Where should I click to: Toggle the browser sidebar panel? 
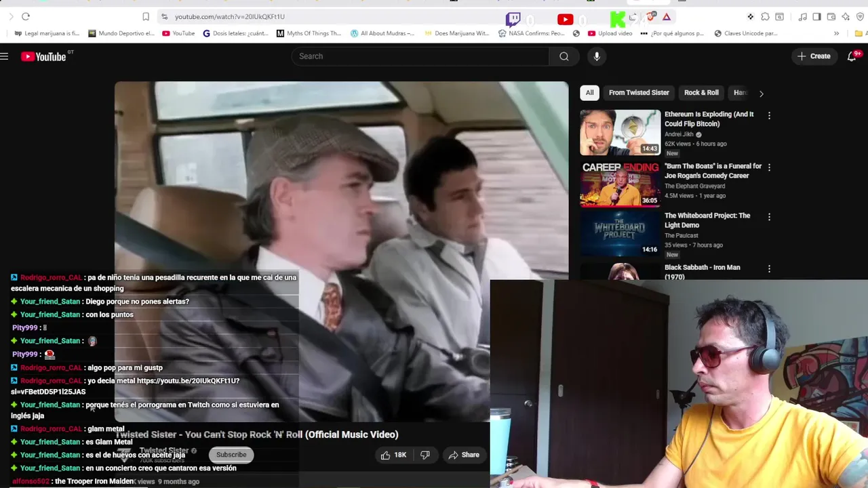click(x=816, y=17)
